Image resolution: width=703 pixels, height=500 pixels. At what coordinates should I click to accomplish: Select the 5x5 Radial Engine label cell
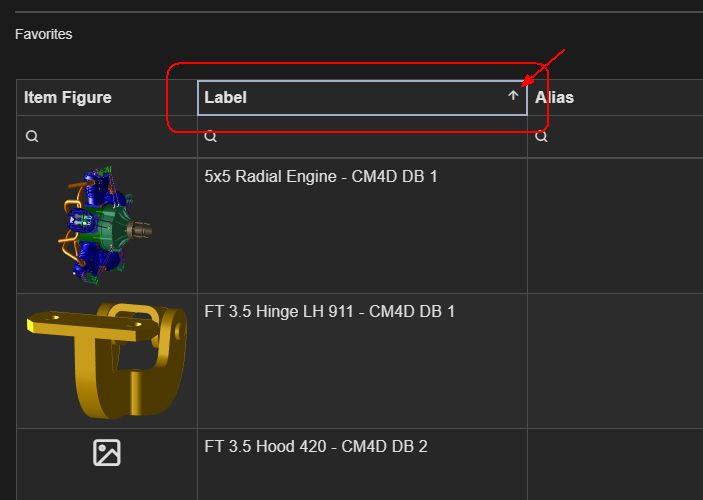coord(321,177)
